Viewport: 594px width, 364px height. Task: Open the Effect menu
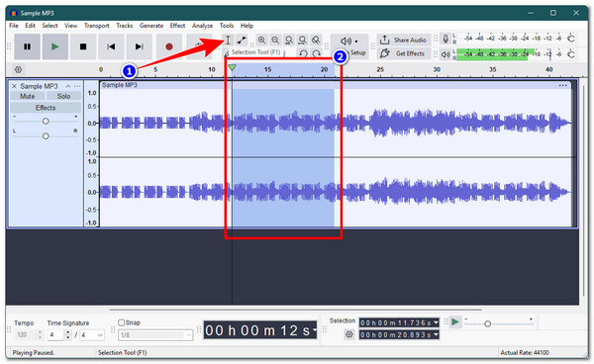[x=177, y=26]
